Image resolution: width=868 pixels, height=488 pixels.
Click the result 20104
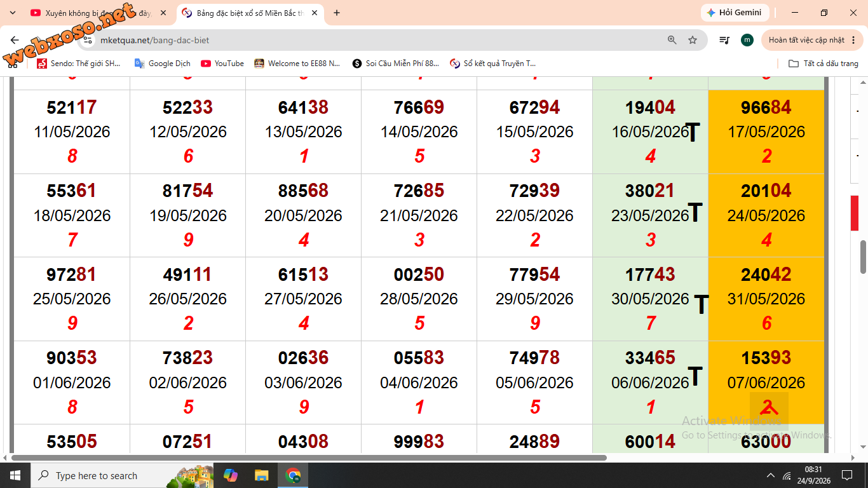click(x=766, y=191)
